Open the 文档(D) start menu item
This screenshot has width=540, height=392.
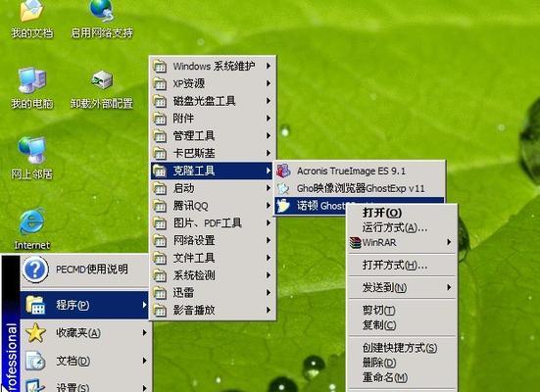tap(84, 361)
